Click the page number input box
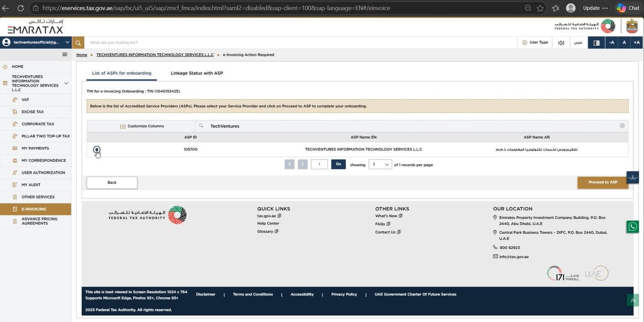The width and height of the screenshot is (644, 322). (x=319, y=164)
